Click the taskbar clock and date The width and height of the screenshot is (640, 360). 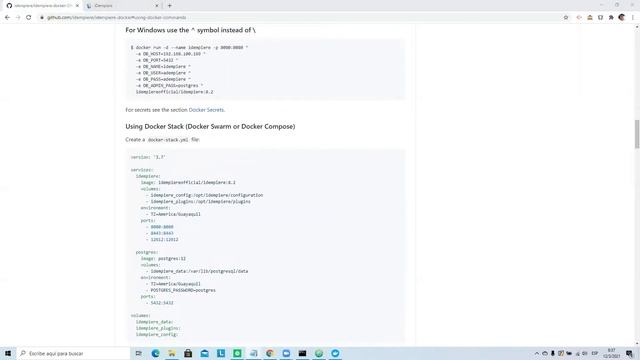(611, 353)
